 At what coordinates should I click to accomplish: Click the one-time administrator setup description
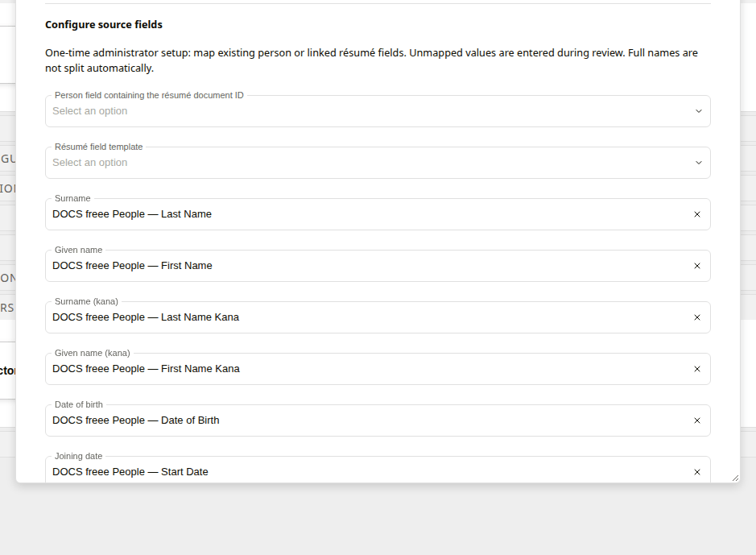coord(371,60)
